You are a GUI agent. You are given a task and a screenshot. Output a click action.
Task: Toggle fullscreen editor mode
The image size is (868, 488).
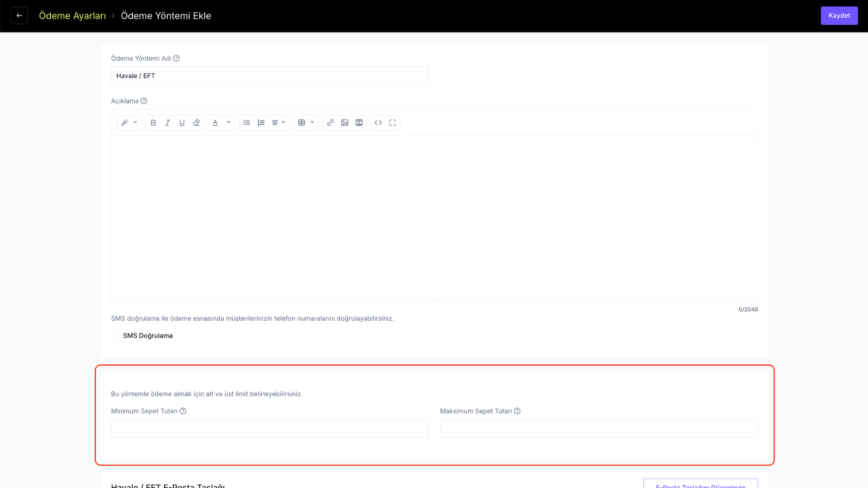click(x=392, y=122)
